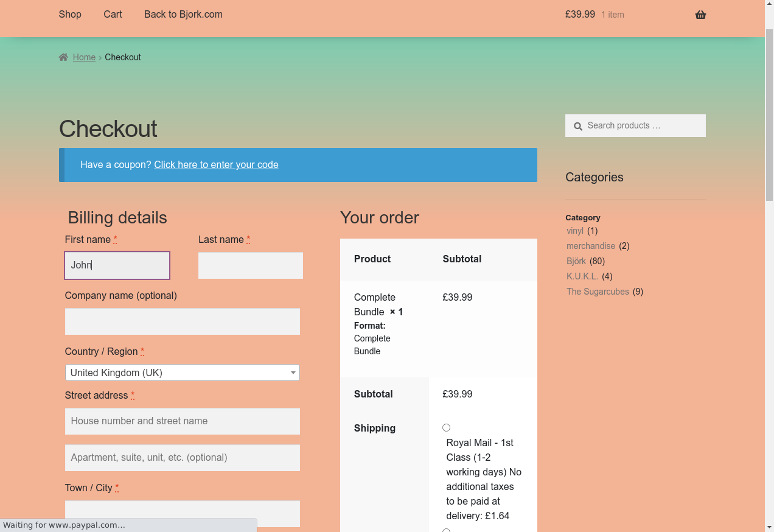Click the Company name field
Image resolution: width=774 pixels, height=532 pixels.
point(182,321)
